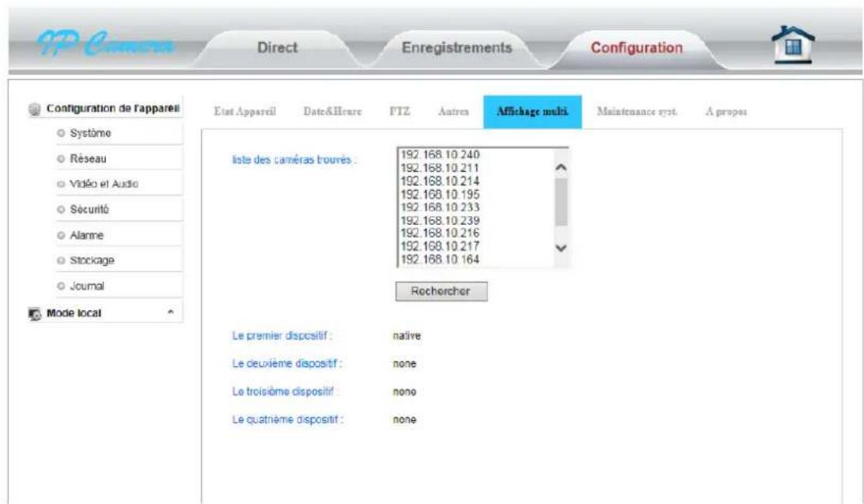Image resolution: width=864 pixels, height=504 pixels.
Task: Select camera 192.168.10.216 in list
Action: click(440, 233)
